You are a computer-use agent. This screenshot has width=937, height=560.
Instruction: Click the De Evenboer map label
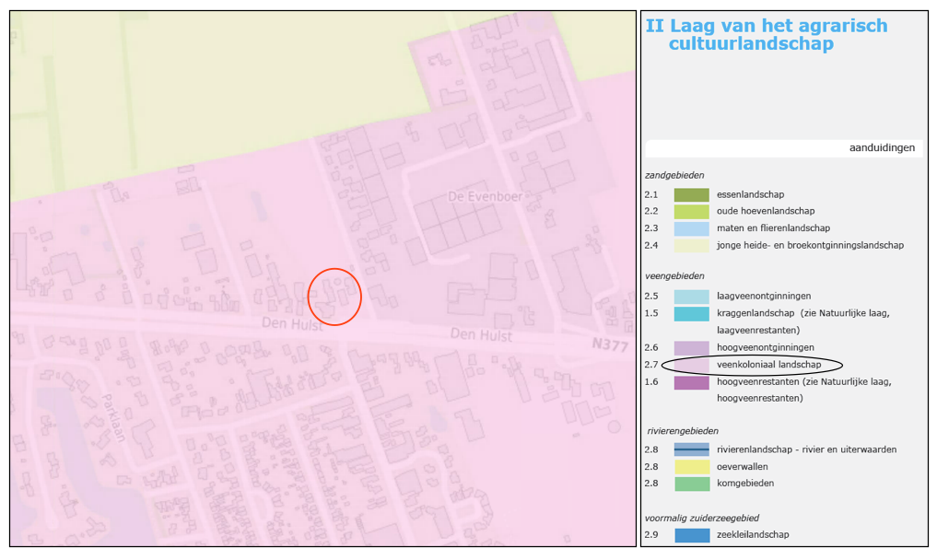click(x=477, y=197)
